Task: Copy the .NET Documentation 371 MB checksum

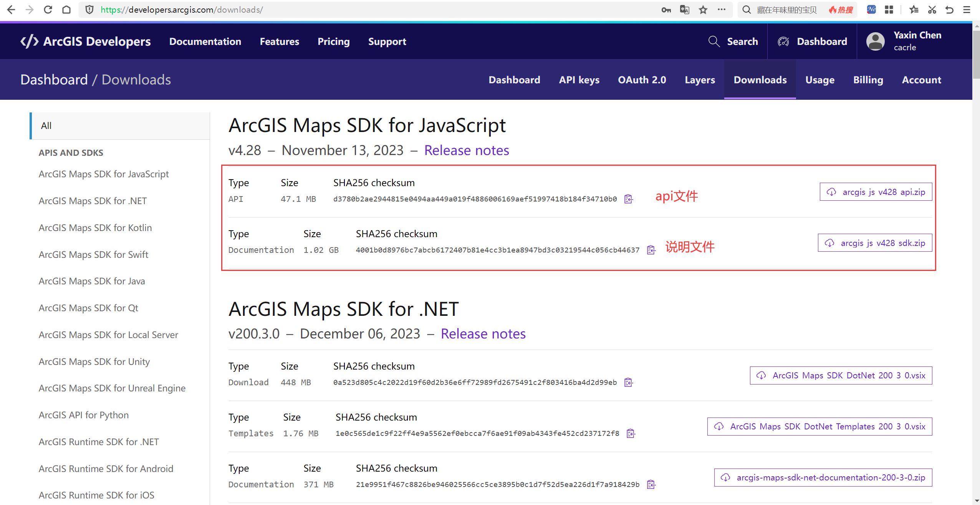Action: (x=651, y=484)
